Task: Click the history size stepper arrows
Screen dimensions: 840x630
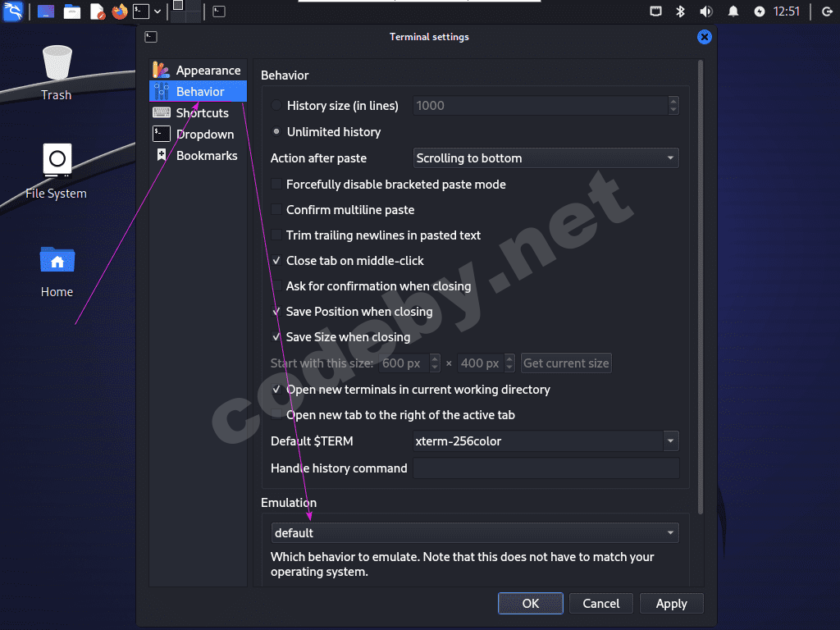Action: tap(673, 106)
